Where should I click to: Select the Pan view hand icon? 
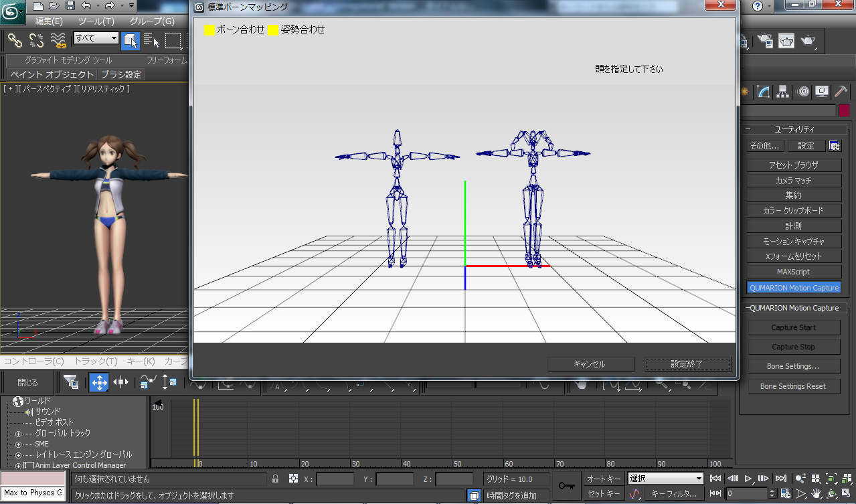(x=816, y=493)
